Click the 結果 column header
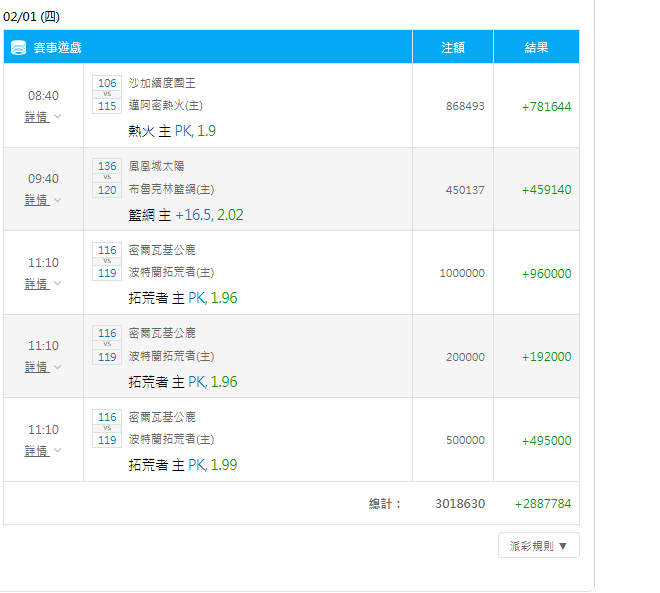660x593 pixels. pos(536,47)
